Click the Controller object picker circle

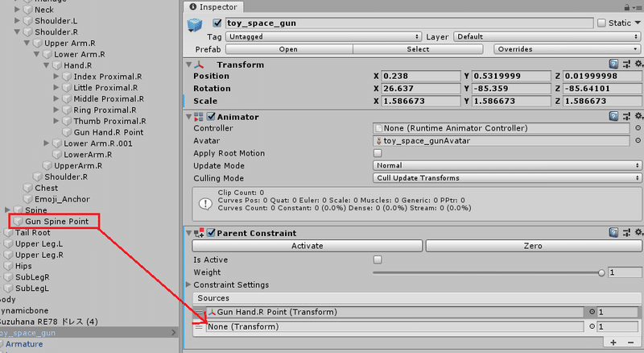(638, 128)
